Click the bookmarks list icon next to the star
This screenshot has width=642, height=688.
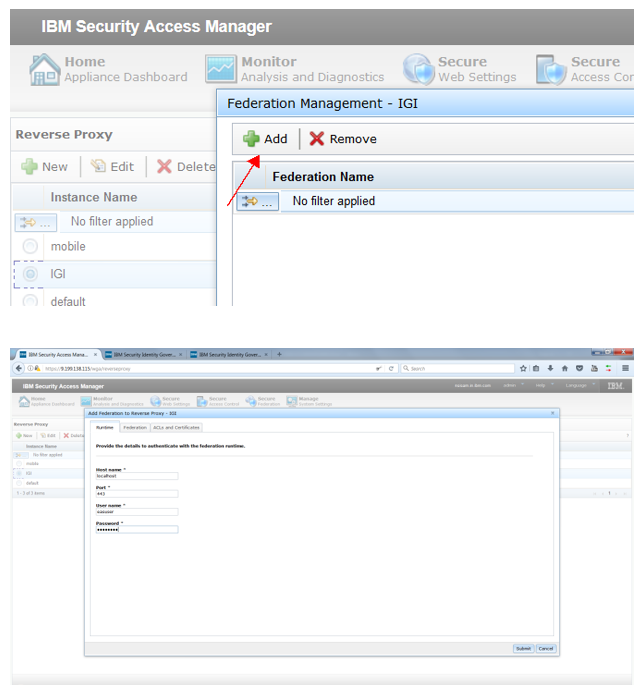pos(536,369)
